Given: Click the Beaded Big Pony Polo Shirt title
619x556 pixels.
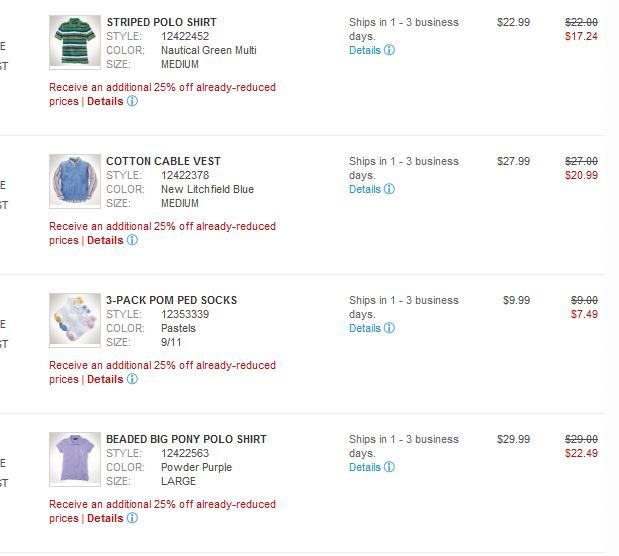Looking at the screenshot, I should tap(186, 439).
